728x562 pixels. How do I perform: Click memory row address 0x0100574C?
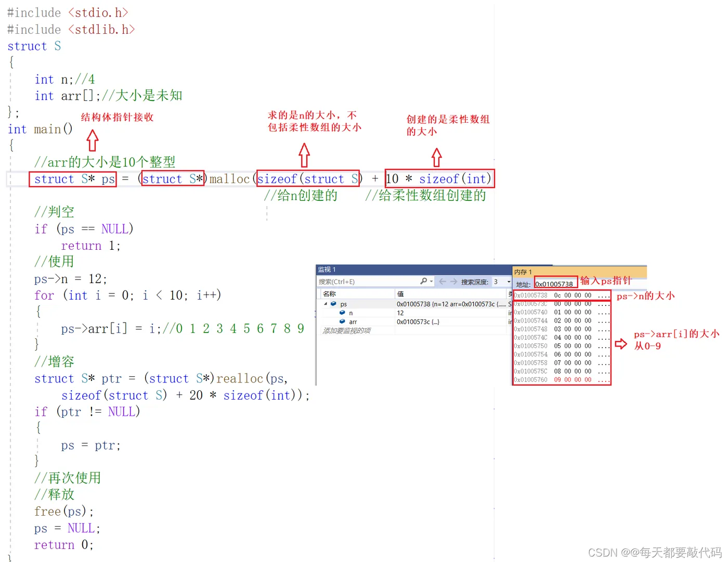(530, 337)
